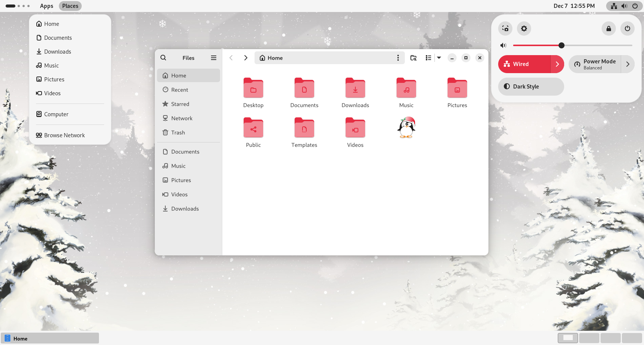This screenshot has height=345, width=644.
Task: Maximize the Files window
Action: point(466,58)
